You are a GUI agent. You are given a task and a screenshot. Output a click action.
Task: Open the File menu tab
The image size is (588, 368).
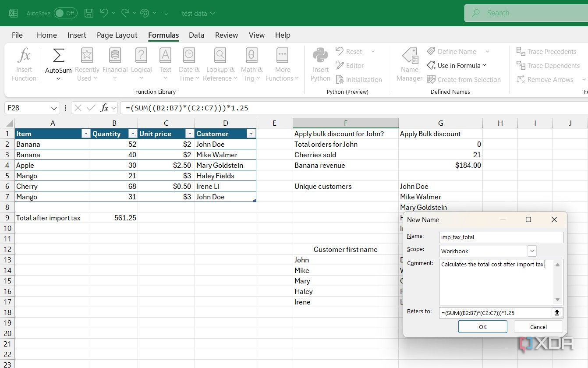[x=17, y=35]
